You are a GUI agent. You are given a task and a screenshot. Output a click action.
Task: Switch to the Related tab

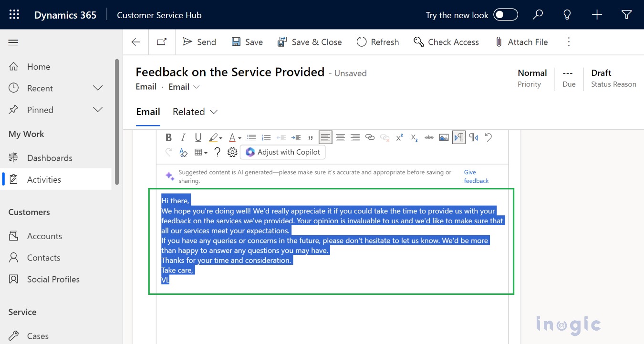tap(189, 112)
